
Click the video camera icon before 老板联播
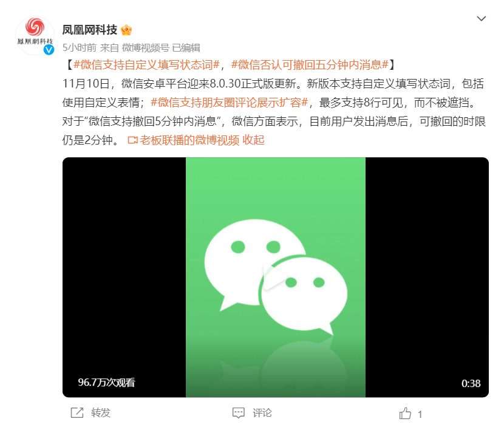(133, 140)
